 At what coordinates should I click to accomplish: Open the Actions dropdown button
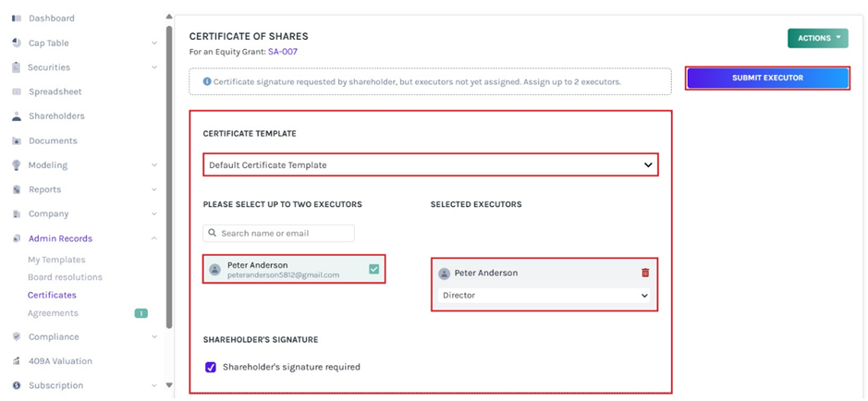(817, 38)
